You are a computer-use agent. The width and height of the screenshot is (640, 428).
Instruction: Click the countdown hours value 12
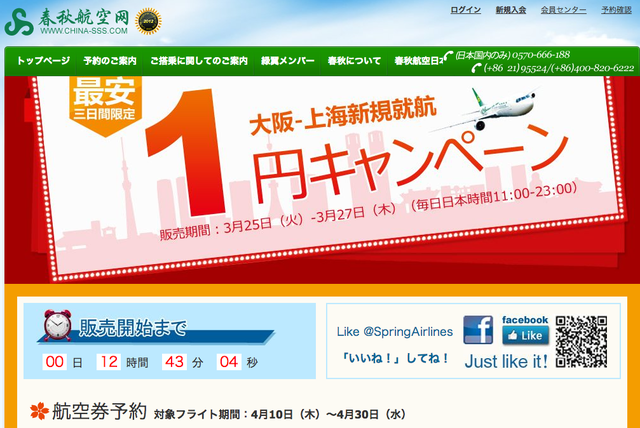(x=109, y=362)
